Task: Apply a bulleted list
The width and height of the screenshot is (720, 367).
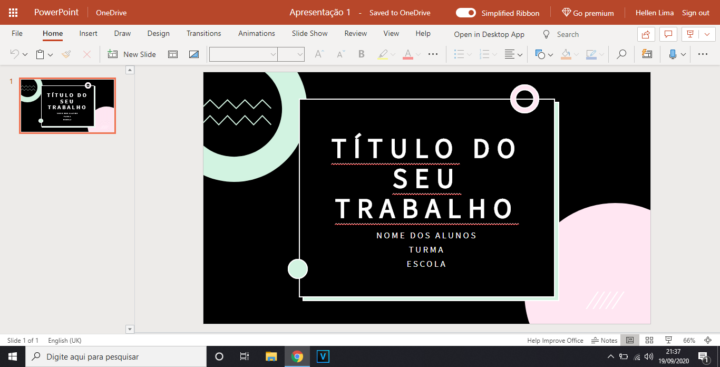Action: (x=459, y=54)
